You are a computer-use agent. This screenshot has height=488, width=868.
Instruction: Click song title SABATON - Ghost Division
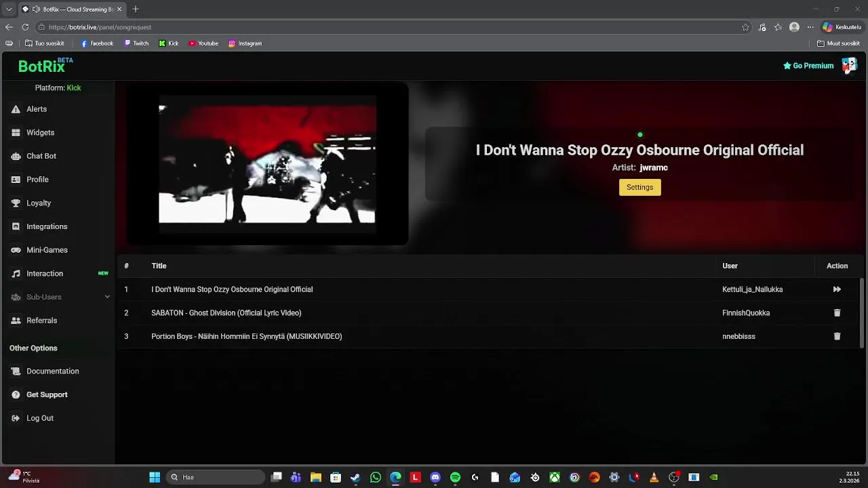(226, 313)
